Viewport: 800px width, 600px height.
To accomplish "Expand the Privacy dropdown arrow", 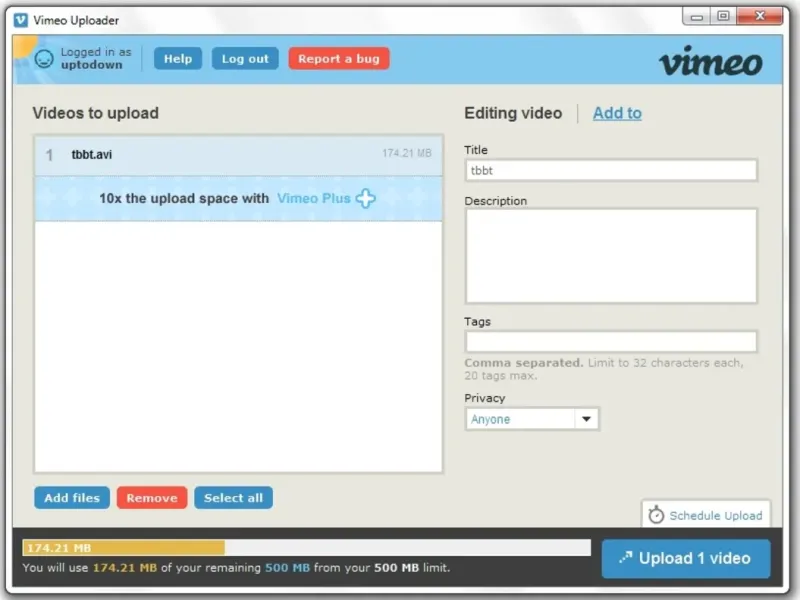I will pyautogui.click(x=586, y=419).
